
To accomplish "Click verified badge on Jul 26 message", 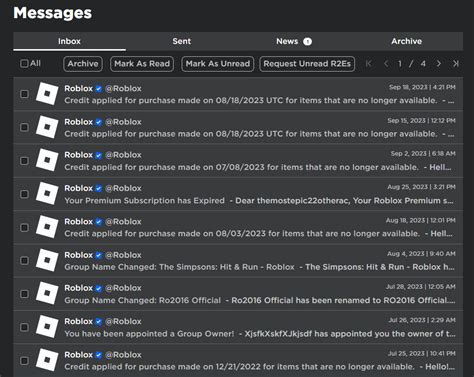I will click(99, 321).
